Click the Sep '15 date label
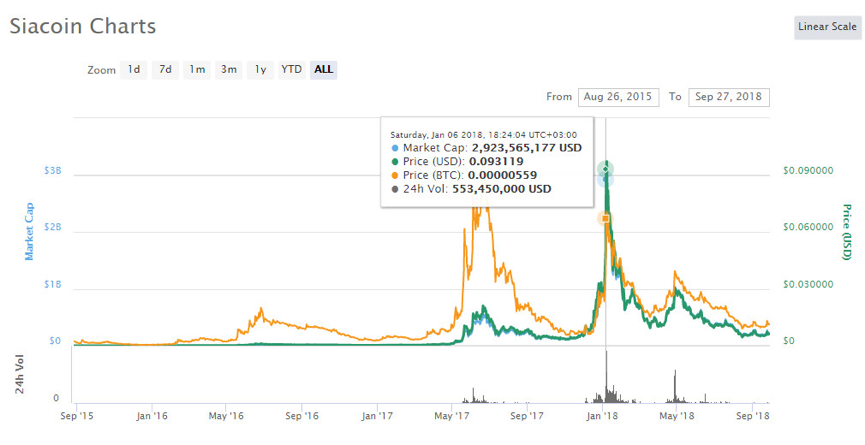Screen dimensions: 865x445 click(x=77, y=416)
